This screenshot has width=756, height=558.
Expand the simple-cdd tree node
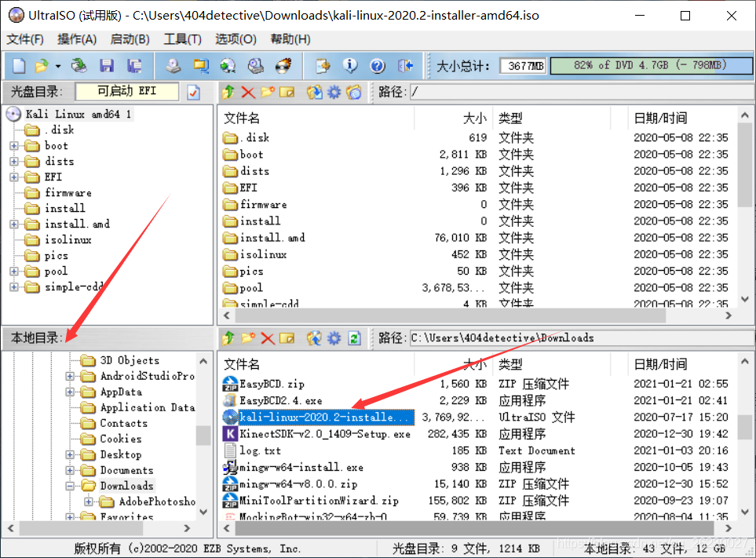(14, 287)
